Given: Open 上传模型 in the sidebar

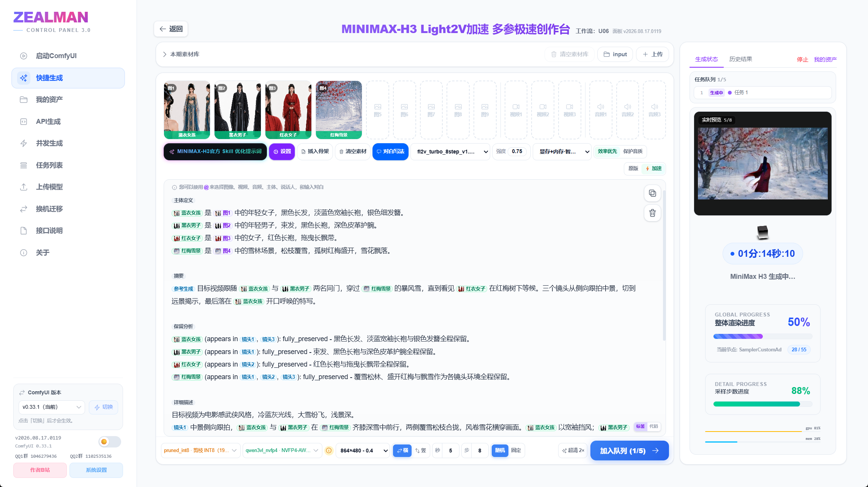Looking at the screenshot, I should coord(68,187).
